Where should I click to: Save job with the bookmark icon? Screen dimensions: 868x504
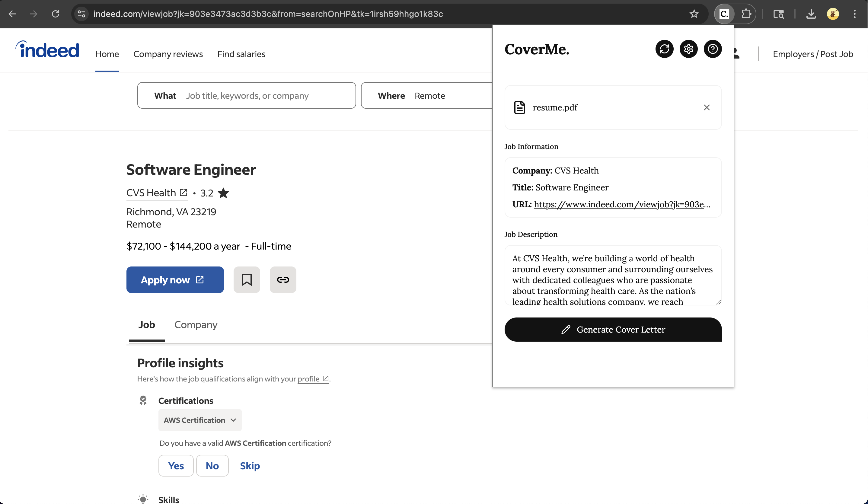(247, 279)
